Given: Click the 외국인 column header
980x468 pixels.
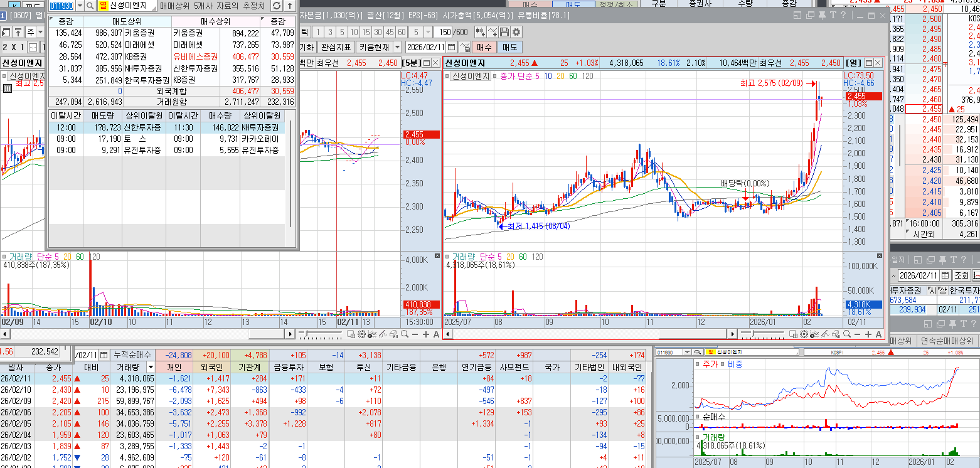Looking at the screenshot, I should 212,367.
